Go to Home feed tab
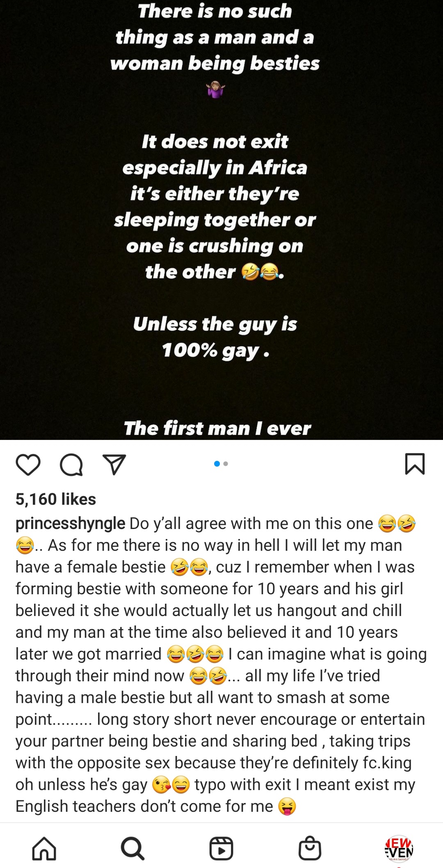This screenshot has width=443, height=868. (x=44, y=848)
